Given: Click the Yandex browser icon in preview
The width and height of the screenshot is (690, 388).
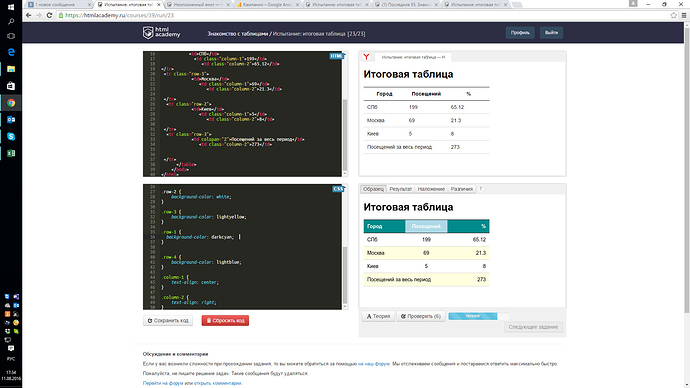Looking at the screenshot, I should [x=366, y=57].
